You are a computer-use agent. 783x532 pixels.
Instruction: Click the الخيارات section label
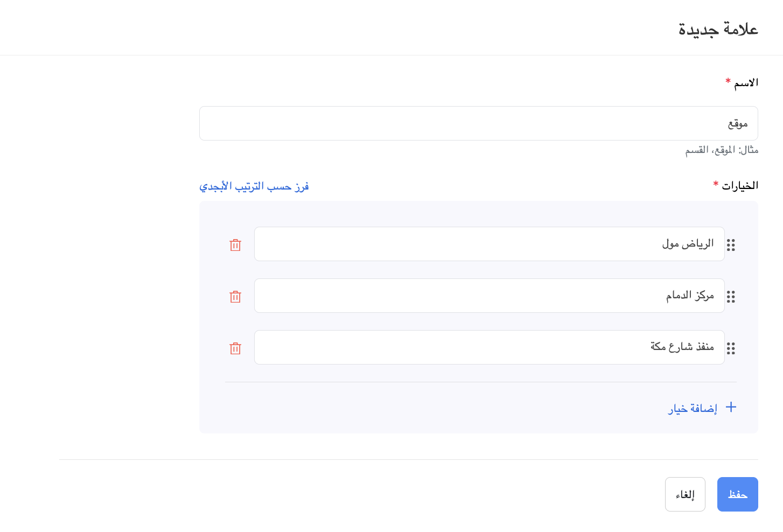pos(740,186)
